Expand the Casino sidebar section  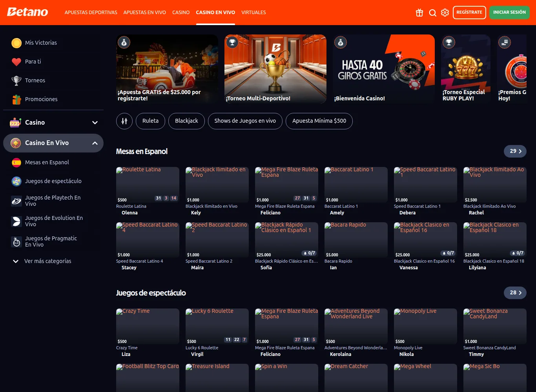click(x=95, y=122)
